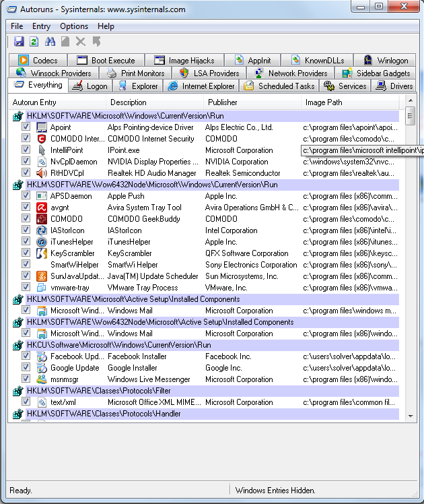Viewport: 424px width, 504px height.
Task: Select the Codecs tab
Action: [x=38, y=61]
